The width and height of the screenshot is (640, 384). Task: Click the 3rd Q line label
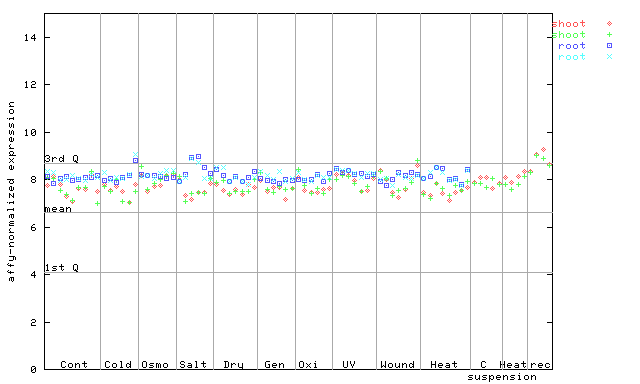62,158
